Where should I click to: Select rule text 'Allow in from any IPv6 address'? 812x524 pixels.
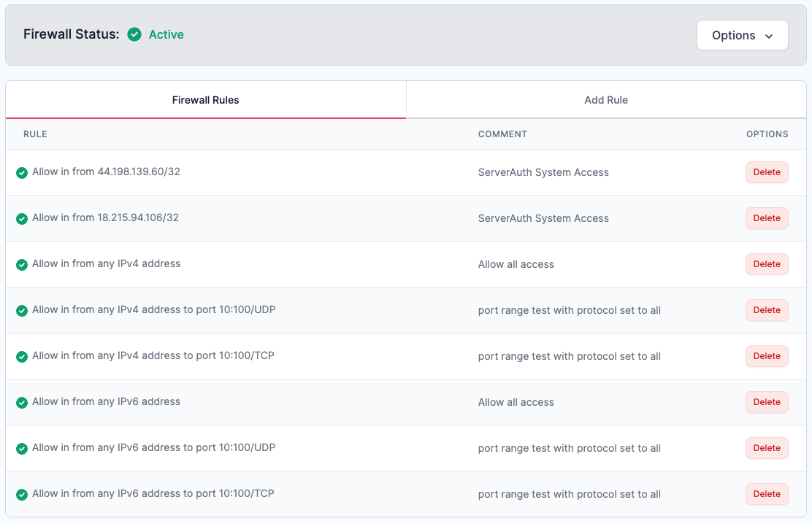click(106, 402)
